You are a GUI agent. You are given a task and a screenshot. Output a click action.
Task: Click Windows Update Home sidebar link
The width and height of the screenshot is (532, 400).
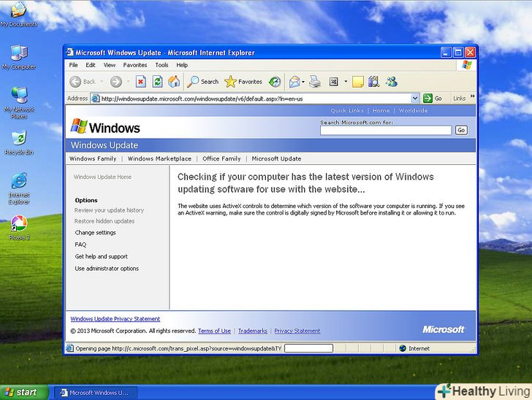(x=102, y=177)
